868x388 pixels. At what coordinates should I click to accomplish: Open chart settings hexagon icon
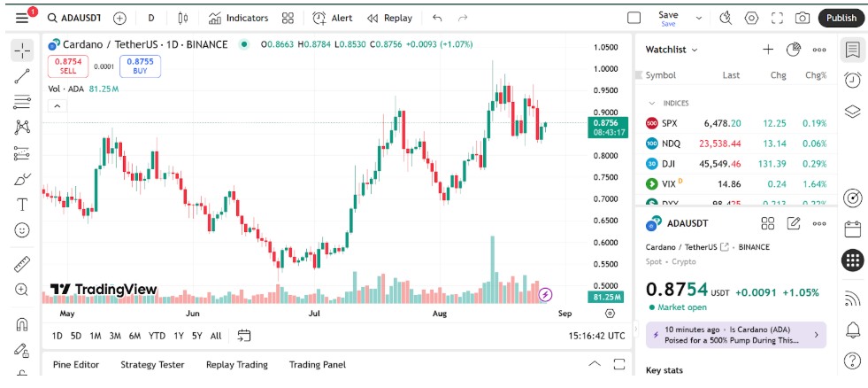(751, 18)
